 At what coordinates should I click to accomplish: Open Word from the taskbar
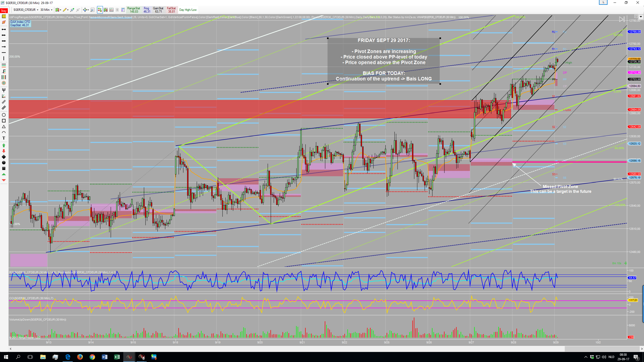105,357
